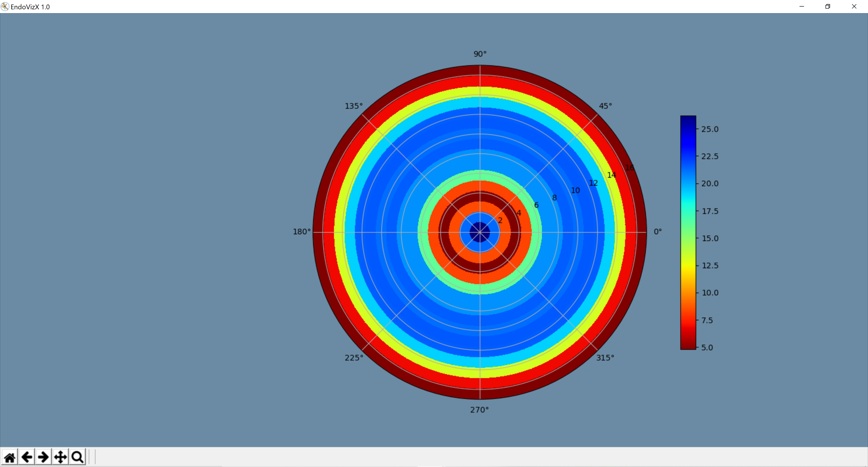Click the 5.0 colorbar tick label
Image resolution: width=868 pixels, height=467 pixels.
707,347
